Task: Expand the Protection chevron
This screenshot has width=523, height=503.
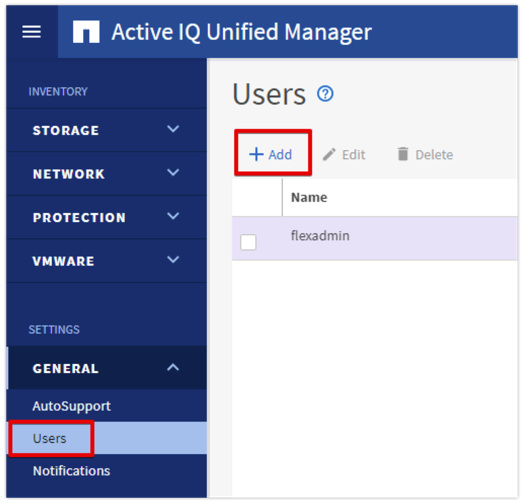Action: click(x=173, y=216)
